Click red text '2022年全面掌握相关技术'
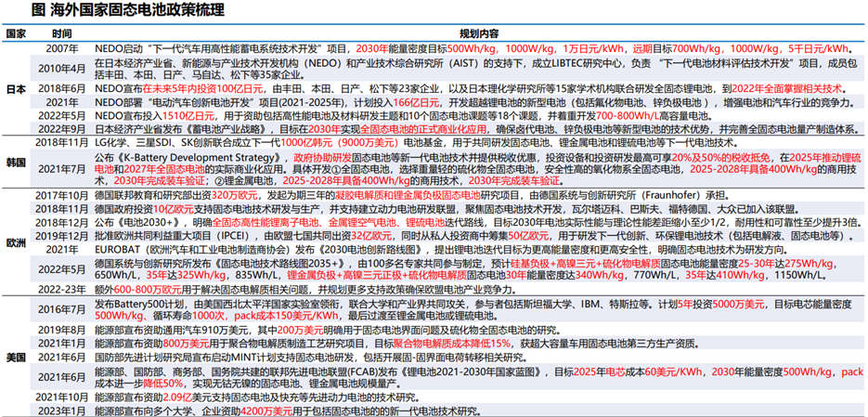868x417 pixels. 786,88
